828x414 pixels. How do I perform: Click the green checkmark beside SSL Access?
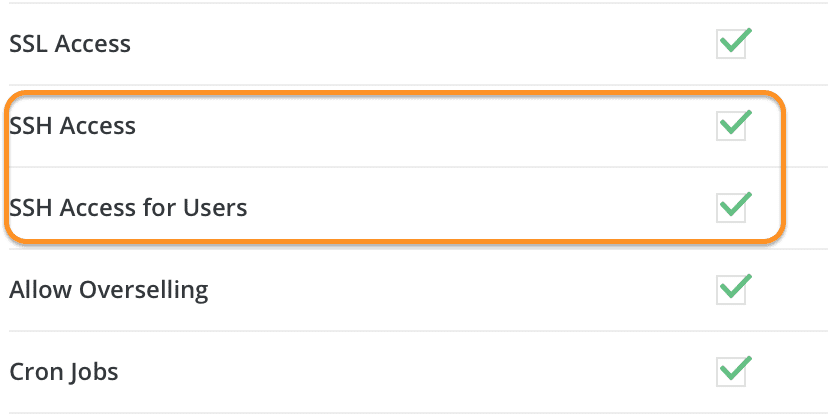pos(737,41)
